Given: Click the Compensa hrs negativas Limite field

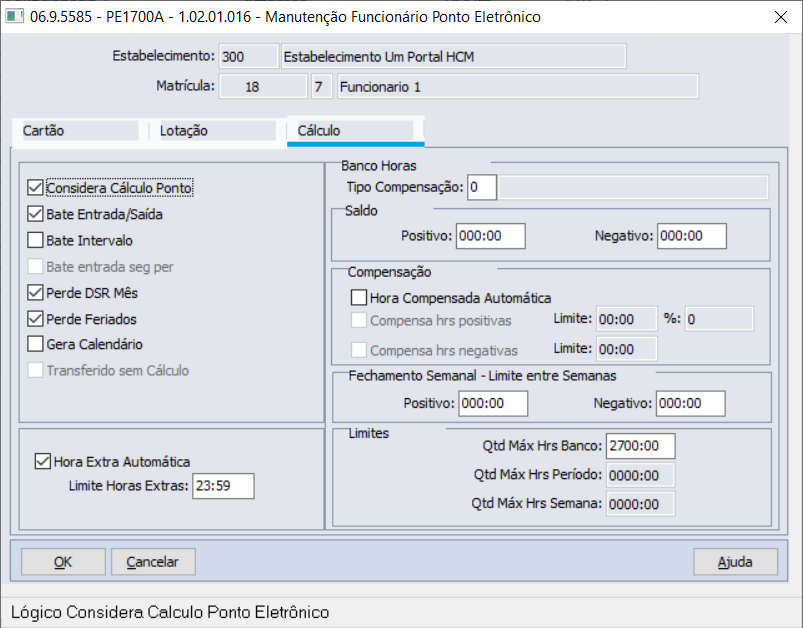Looking at the screenshot, I should (627, 349).
